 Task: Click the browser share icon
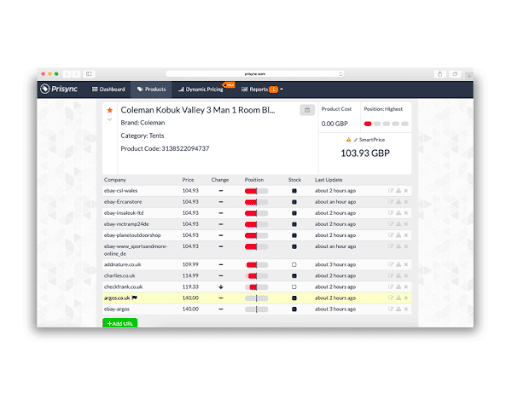click(x=440, y=74)
